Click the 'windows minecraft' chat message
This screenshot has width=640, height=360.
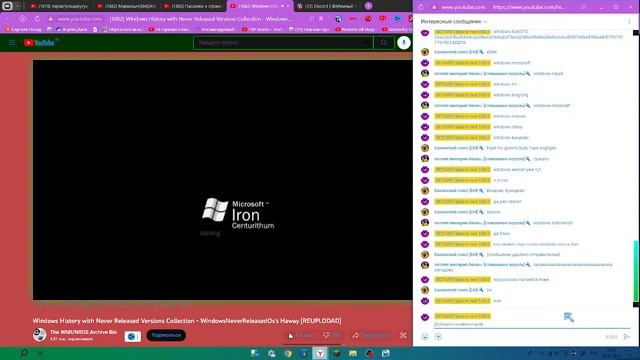[551, 105]
